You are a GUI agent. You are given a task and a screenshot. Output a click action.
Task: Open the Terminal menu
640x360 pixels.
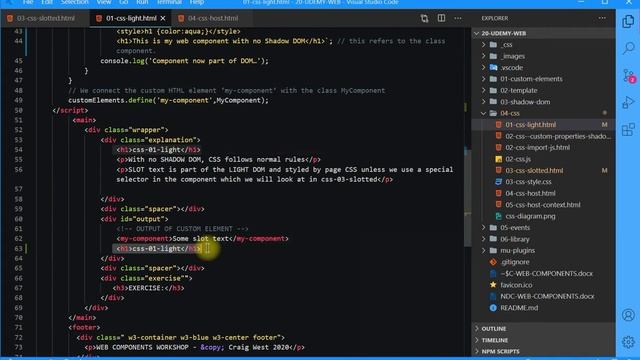point(169,2)
